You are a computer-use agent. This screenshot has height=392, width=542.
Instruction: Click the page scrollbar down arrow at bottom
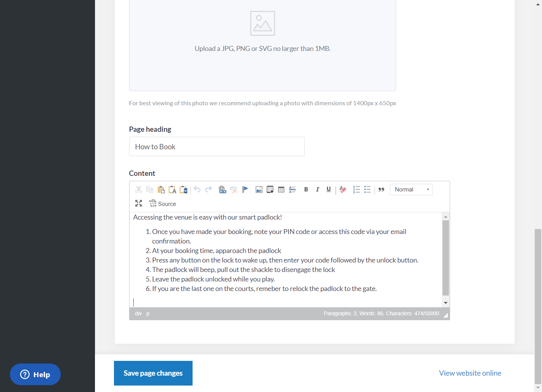[538, 388]
